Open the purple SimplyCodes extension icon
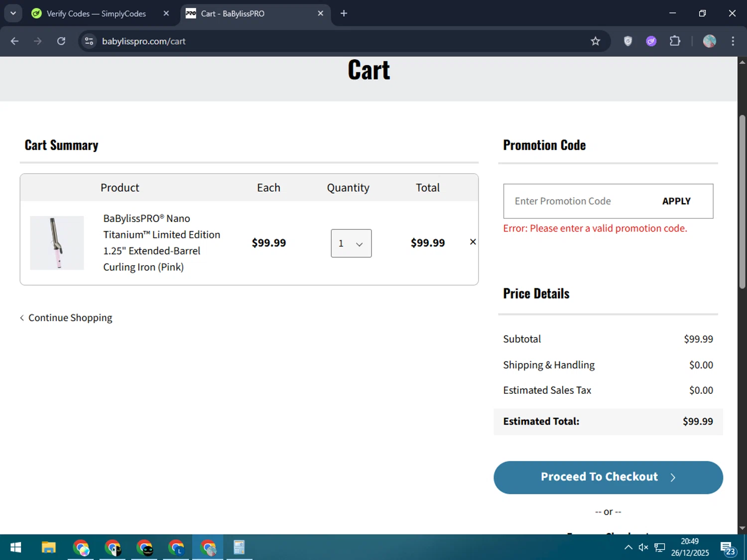Screen dimensions: 747x560 tap(651, 41)
